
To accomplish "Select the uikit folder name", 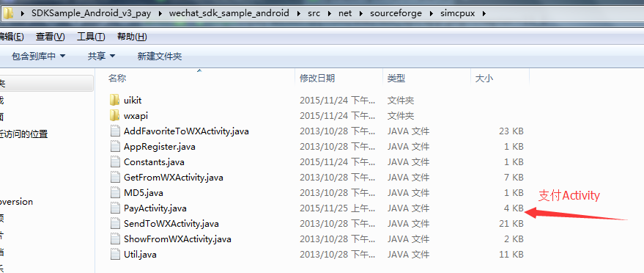I will click(133, 100).
